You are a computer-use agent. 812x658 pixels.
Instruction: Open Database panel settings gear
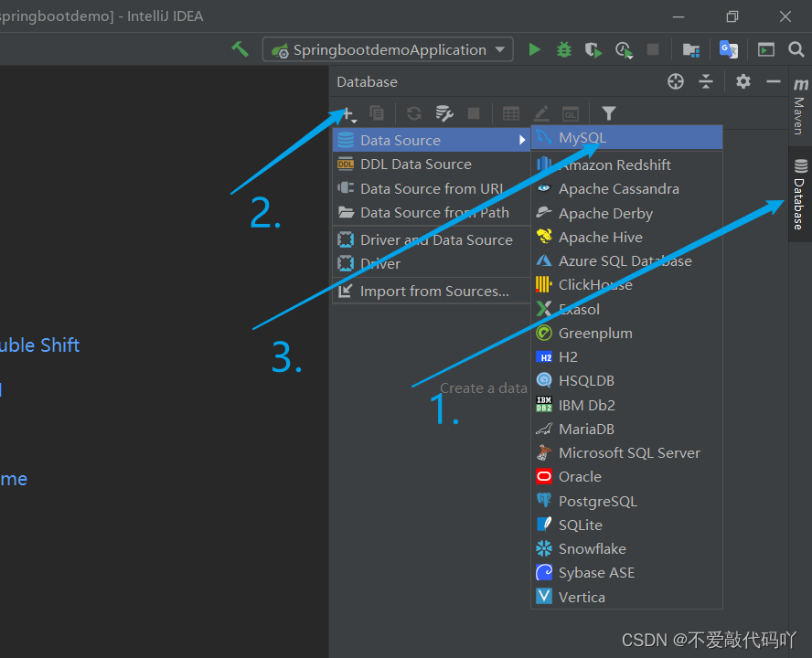pyautogui.click(x=743, y=81)
